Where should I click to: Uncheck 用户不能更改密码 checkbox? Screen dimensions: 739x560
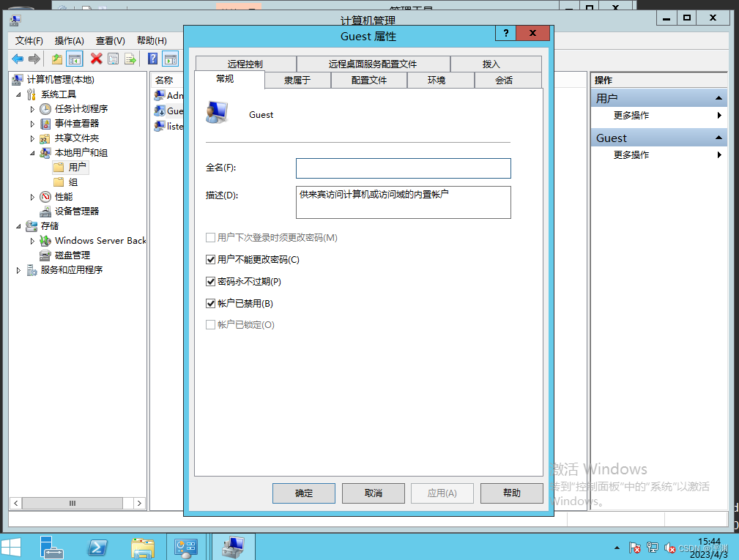pyautogui.click(x=211, y=260)
